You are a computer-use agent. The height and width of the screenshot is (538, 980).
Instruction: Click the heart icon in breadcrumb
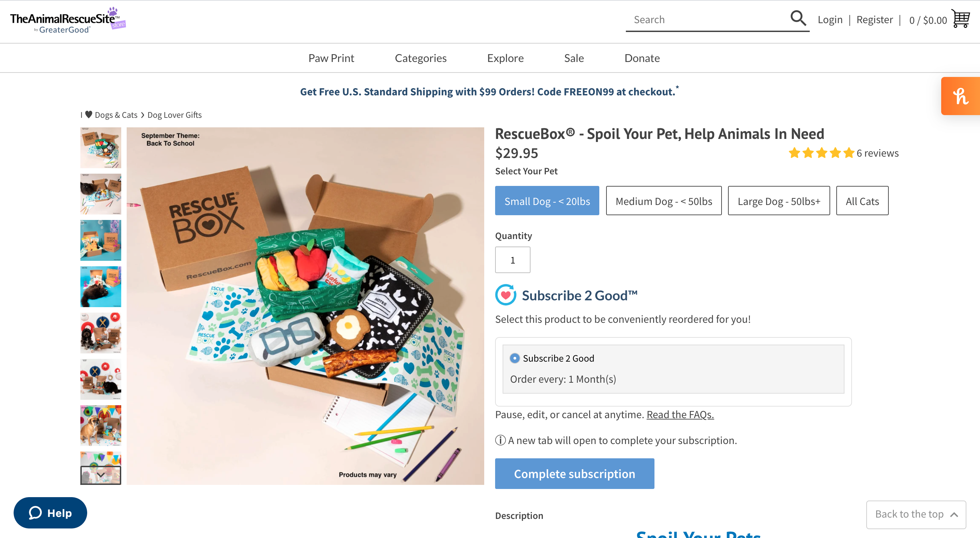(89, 114)
